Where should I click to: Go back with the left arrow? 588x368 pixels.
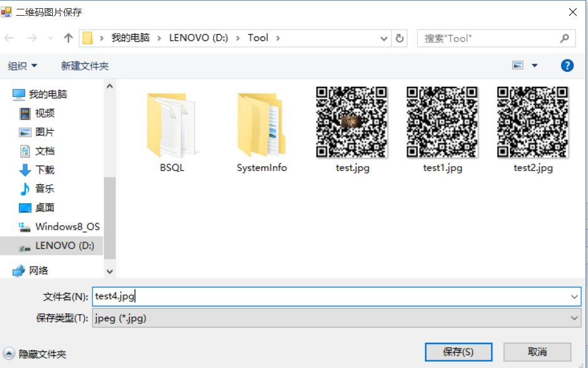pyautogui.click(x=9, y=38)
